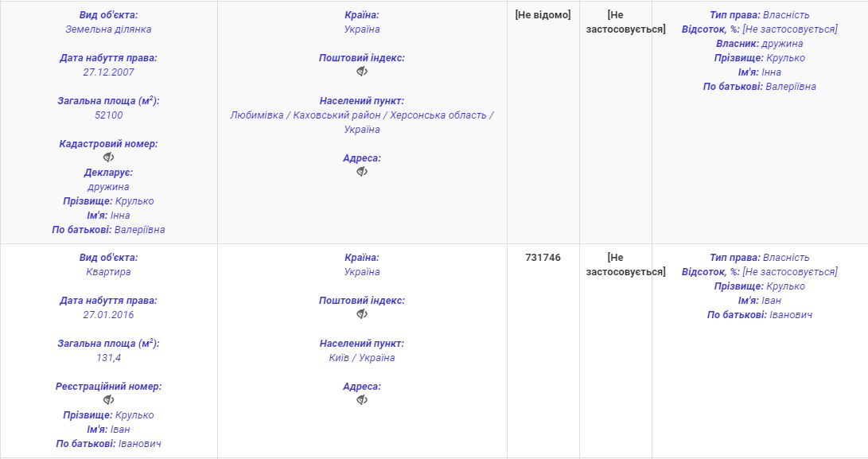Select acquisition date 27.12.2007
Screen dimensions: 868x459
[108, 72]
